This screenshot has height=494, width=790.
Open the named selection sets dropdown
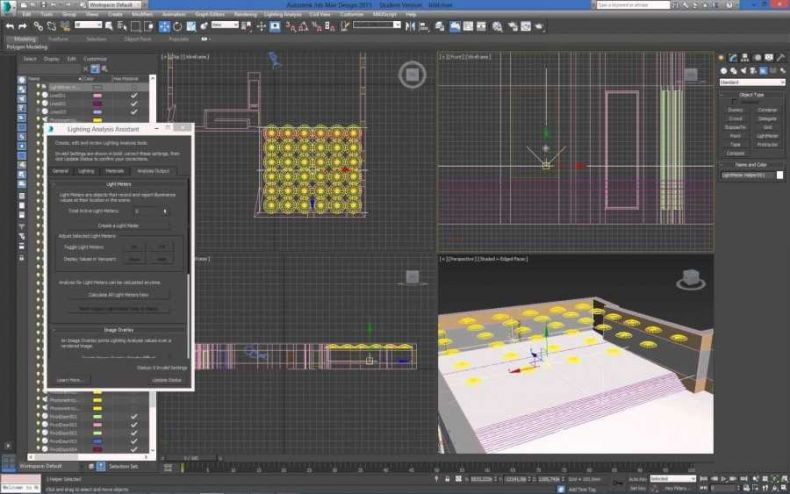pos(377,25)
